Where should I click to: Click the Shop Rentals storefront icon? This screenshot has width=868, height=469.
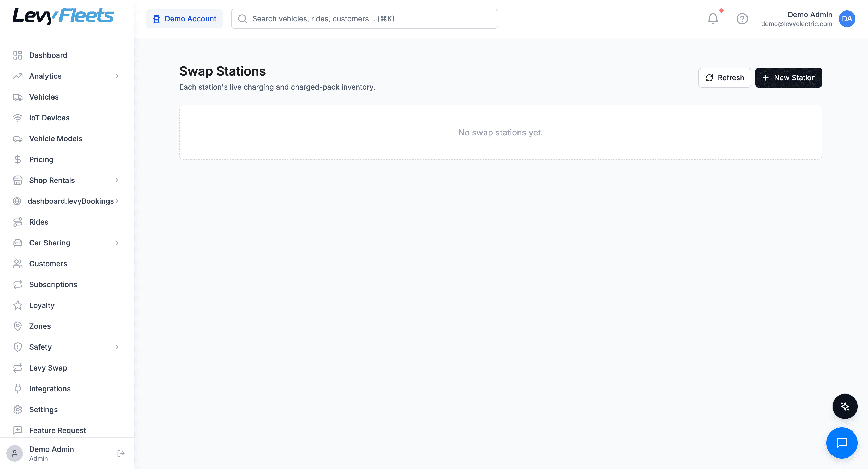[17, 181]
